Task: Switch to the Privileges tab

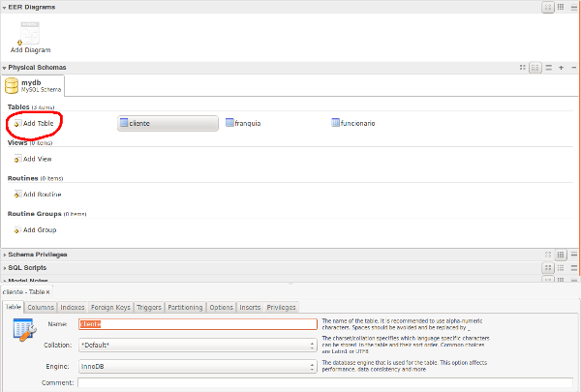Action: [x=281, y=307]
